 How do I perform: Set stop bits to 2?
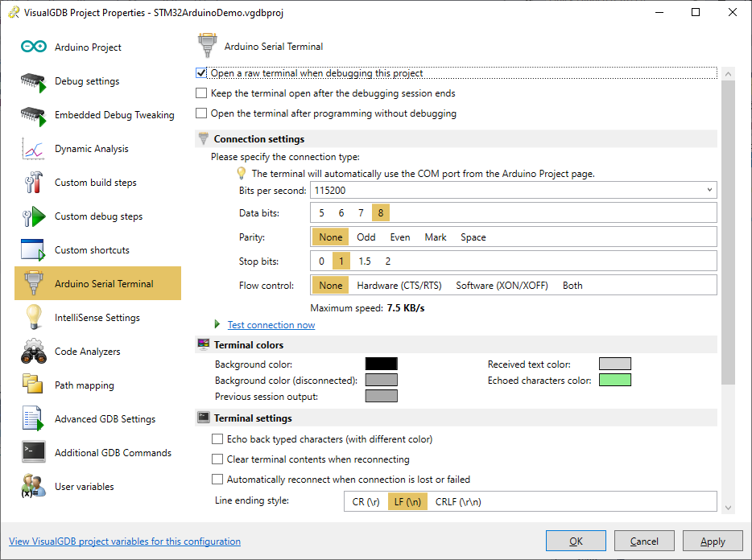[387, 261]
